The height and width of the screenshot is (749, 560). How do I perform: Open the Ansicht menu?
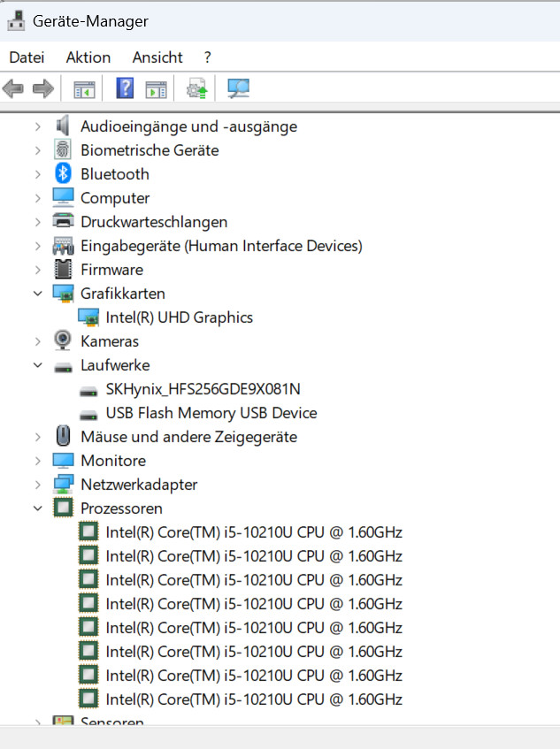tap(157, 57)
